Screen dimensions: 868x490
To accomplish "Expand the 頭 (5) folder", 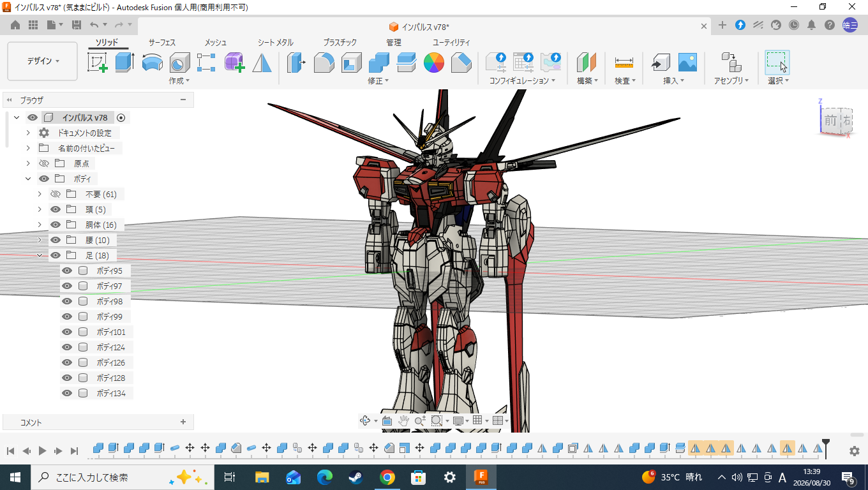I will 40,209.
